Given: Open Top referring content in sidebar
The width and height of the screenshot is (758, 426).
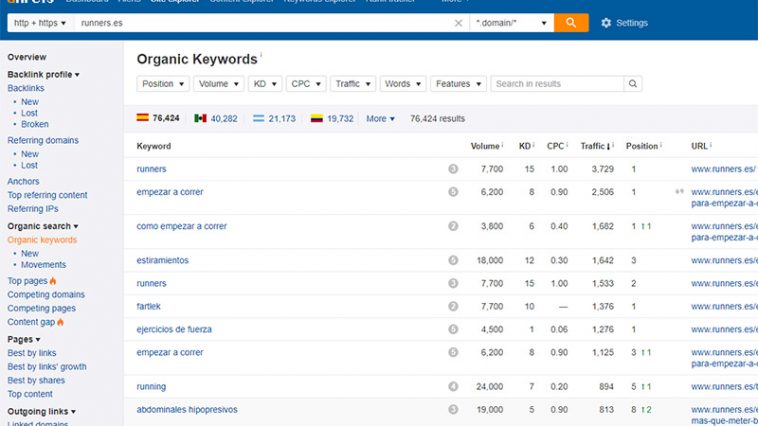Looking at the screenshot, I should [47, 195].
